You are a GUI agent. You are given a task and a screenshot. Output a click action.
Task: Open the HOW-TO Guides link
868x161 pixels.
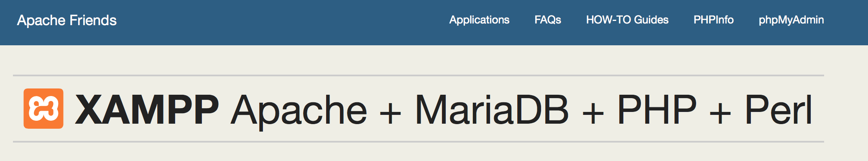click(627, 20)
